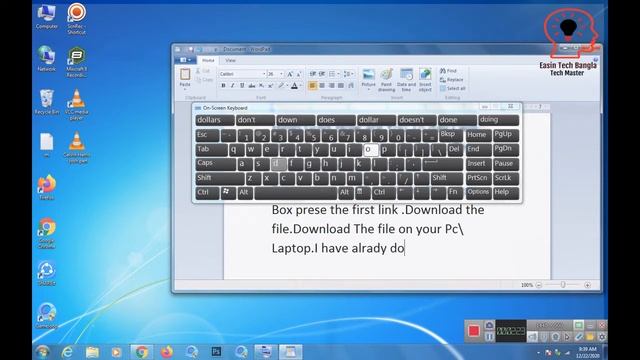The height and width of the screenshot is (360, 640).
Task: Toggle the Fn key on On-Screen Keyboard
Action: click(x=455, y=193)
